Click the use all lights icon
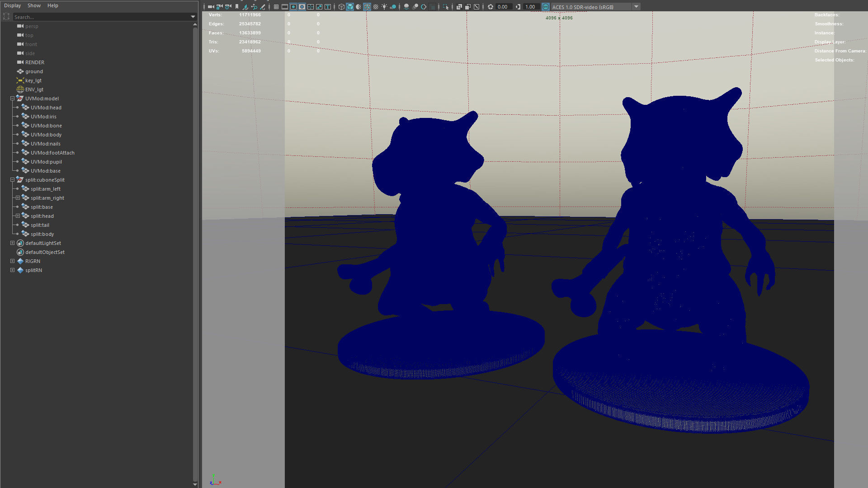 pyautogui.click(x=384, y=7)
